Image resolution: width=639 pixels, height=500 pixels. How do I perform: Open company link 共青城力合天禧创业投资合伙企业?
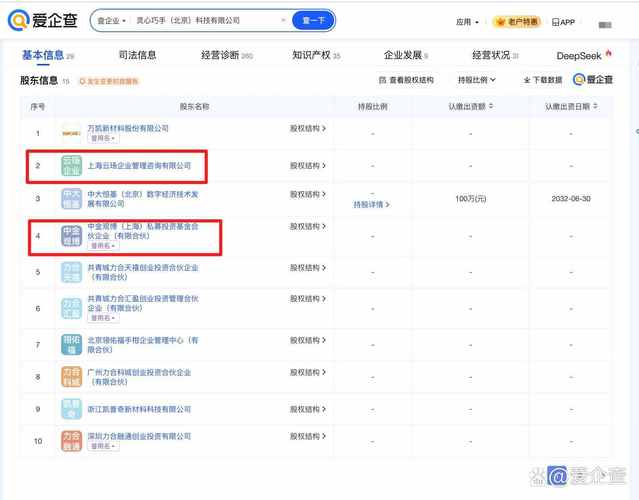pos(143,272)
